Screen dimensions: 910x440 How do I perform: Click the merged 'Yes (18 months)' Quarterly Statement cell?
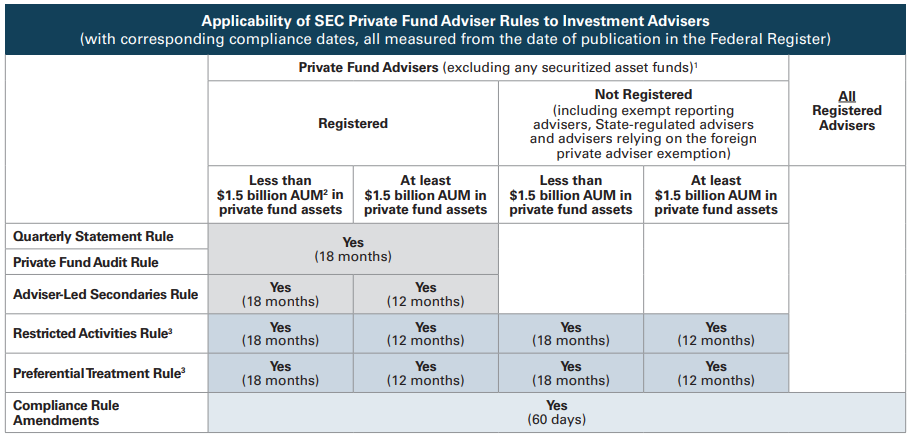(353, 249)
